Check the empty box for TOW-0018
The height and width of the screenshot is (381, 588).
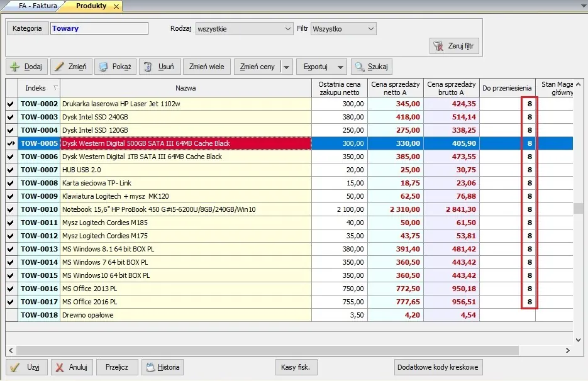pyautogui.click(x=11, y=315)
